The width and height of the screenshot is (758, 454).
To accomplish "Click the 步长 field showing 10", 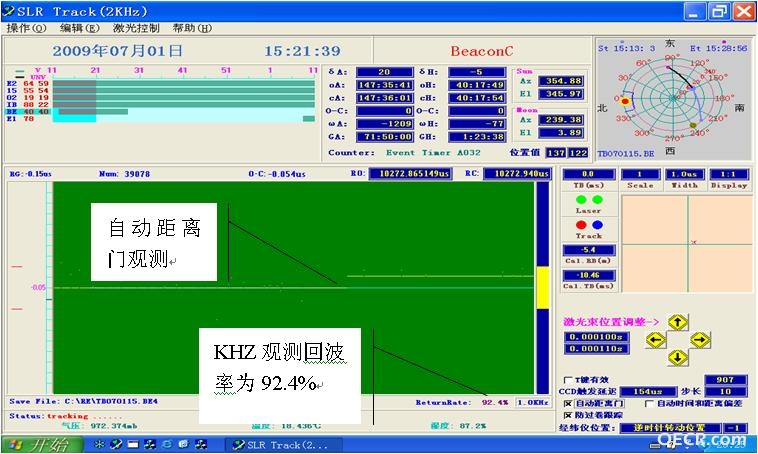I will pos(726,392).
